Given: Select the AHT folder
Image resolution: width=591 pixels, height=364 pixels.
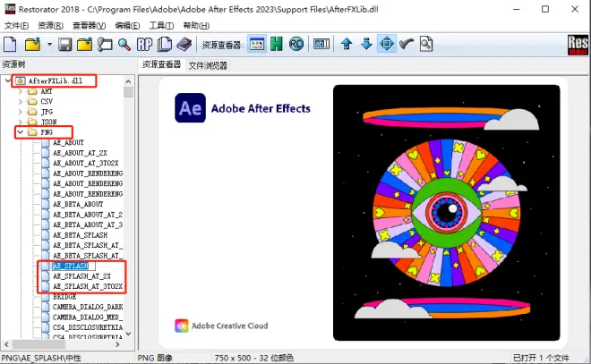Looking at the screenshot, I should point(47,91).
